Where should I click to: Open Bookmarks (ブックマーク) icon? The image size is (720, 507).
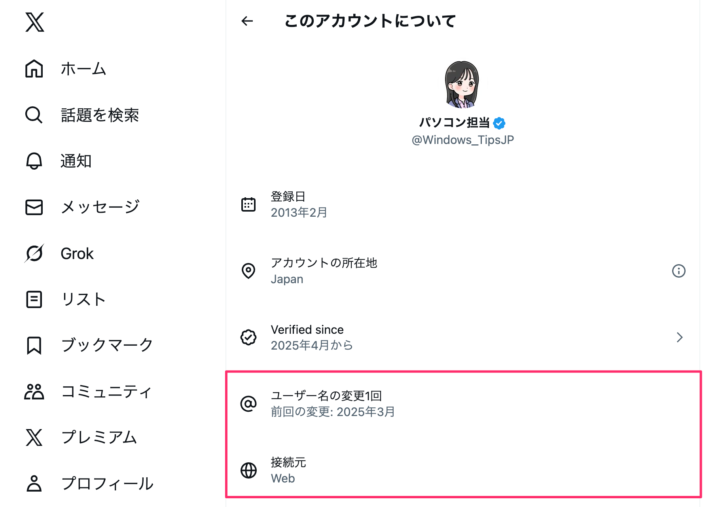pos(34,345)
